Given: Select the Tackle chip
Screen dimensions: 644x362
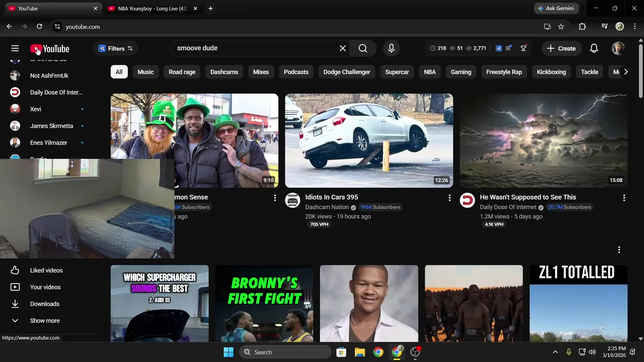Looking at the screenshot, I should [589, 72].
